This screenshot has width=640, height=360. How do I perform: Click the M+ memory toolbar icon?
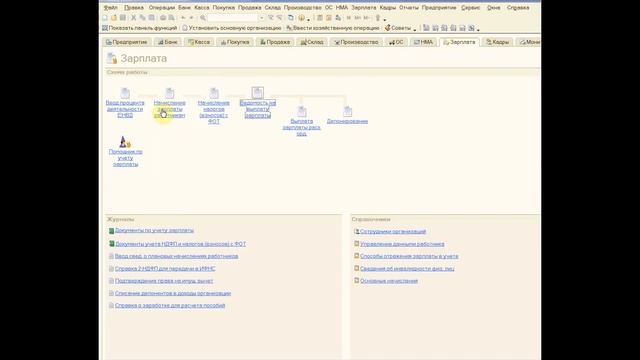358,18
